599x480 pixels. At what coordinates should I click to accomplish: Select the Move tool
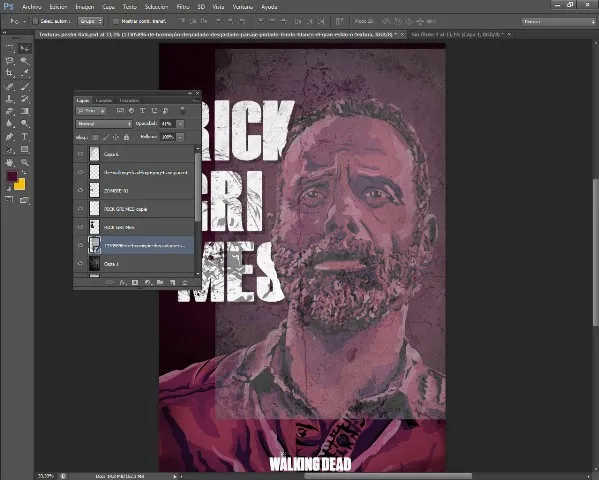pyautogui.click(x=24, y=48)
